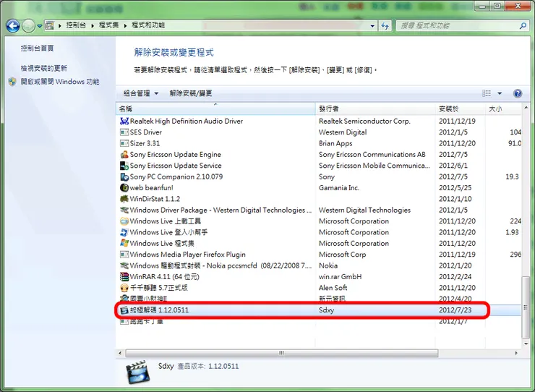535x392 pixels.
Task: Open the address bar history dropdown arrow
Action: pos(372,25)
